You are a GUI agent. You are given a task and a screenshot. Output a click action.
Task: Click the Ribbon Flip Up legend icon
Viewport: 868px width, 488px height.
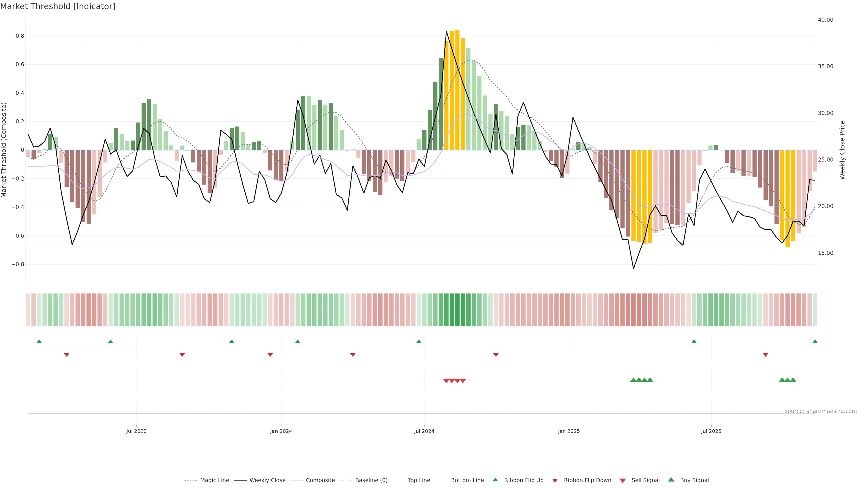[x=495, y=480]
